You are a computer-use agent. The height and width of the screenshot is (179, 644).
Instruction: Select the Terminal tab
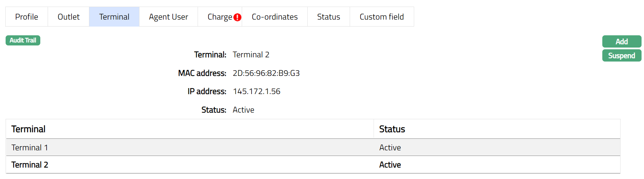[114, 17]
